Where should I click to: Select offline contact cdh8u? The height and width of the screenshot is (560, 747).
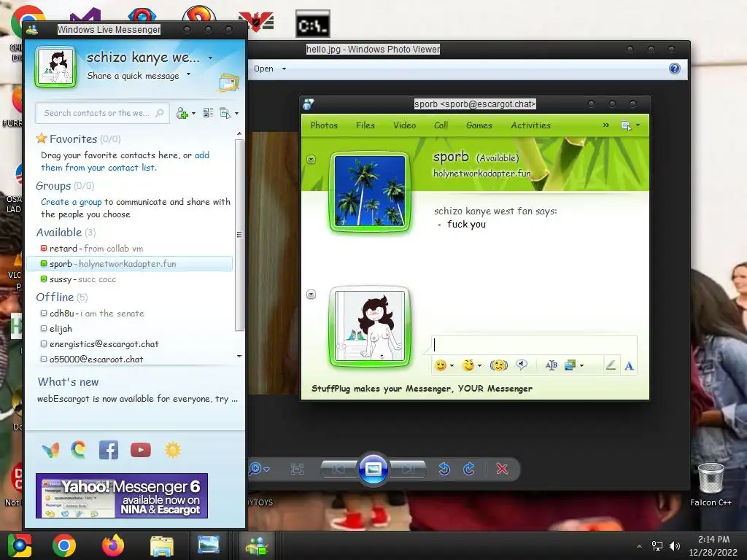(130, 314)
